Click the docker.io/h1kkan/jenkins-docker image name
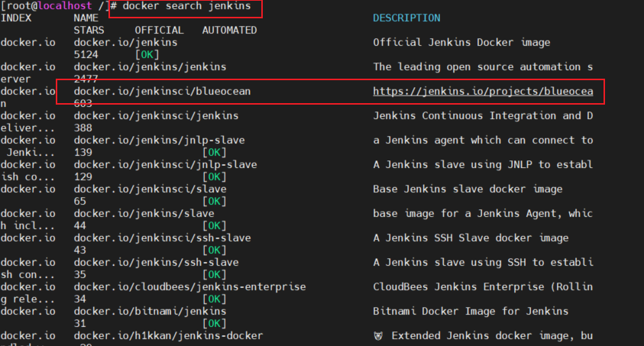Screen dimensions: 644x346 (168, 336)
